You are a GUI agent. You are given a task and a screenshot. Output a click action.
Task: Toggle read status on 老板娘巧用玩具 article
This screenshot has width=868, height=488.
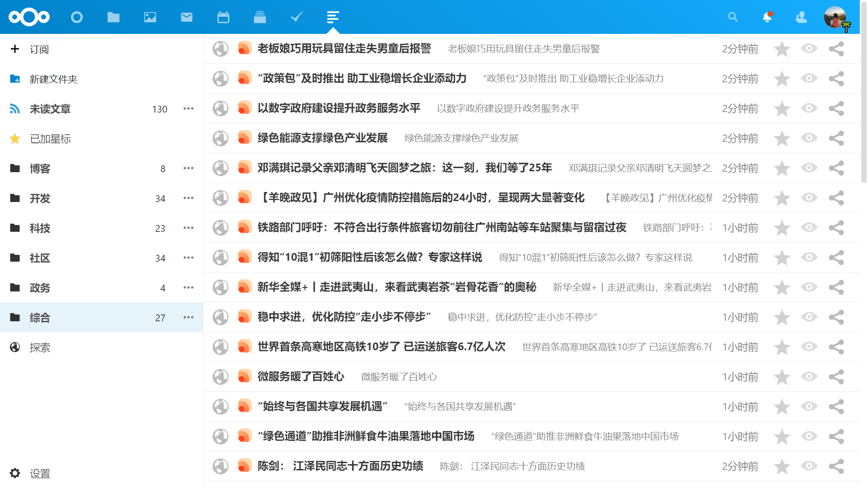tap(809, 48)
